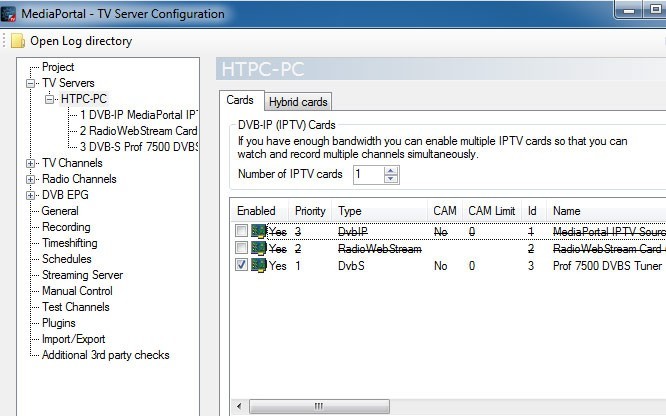Open Log directory from the toolbar
This screenshot has width=666, height=416.
80,42
